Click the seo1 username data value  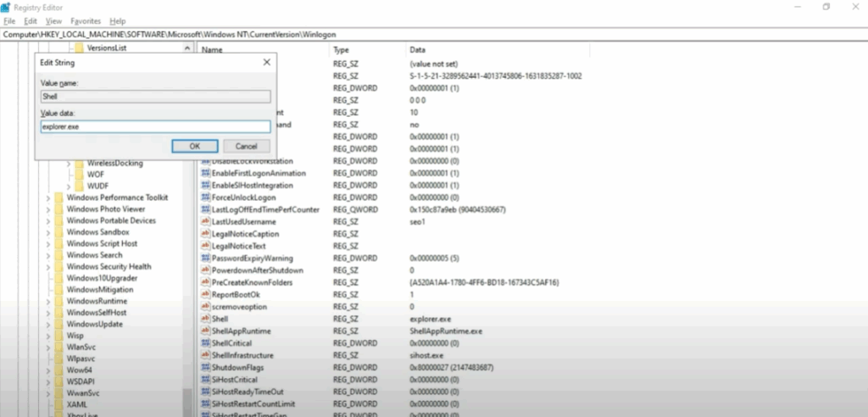417,221
